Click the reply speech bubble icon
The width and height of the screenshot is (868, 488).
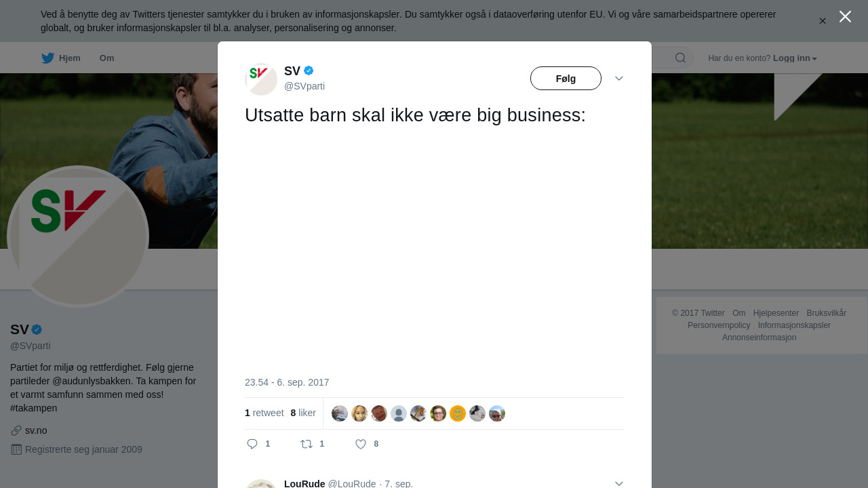pyautogui.click(x=252, y=444)
